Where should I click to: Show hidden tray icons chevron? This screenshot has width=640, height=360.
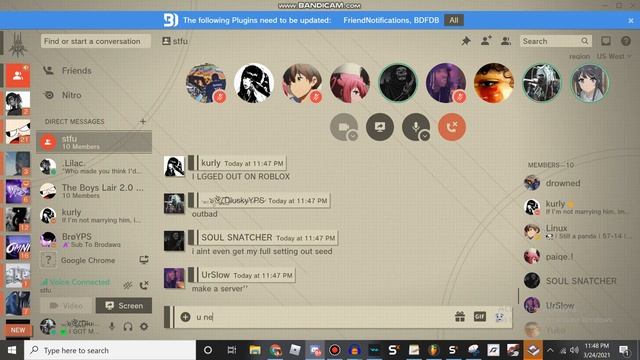click(x=550, y=350)
